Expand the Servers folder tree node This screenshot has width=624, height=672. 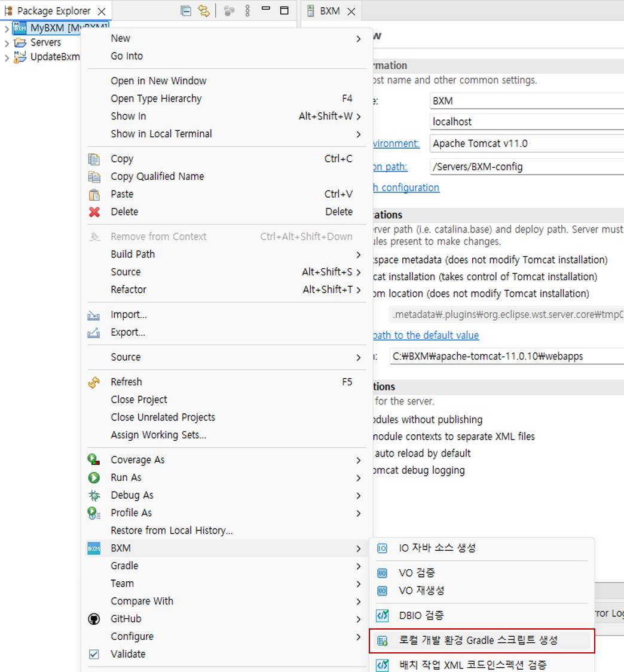7,43
